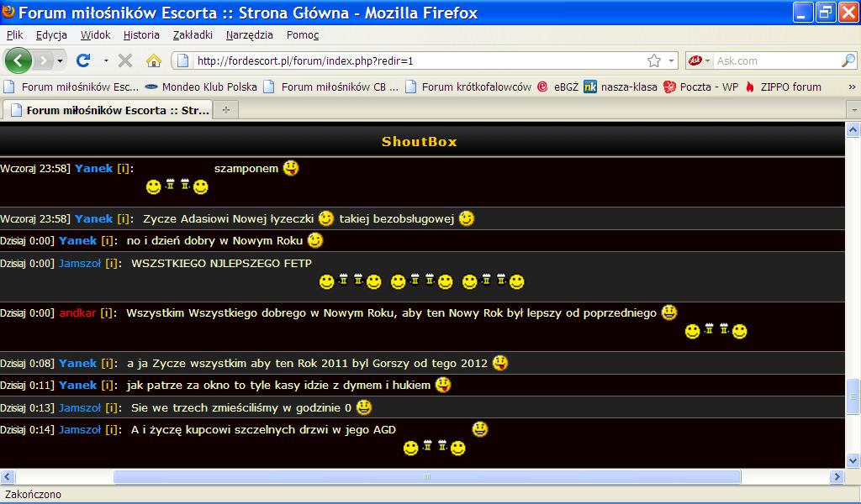
Task: Click the username andkar in ShoutBox
Action: [77, 313]
